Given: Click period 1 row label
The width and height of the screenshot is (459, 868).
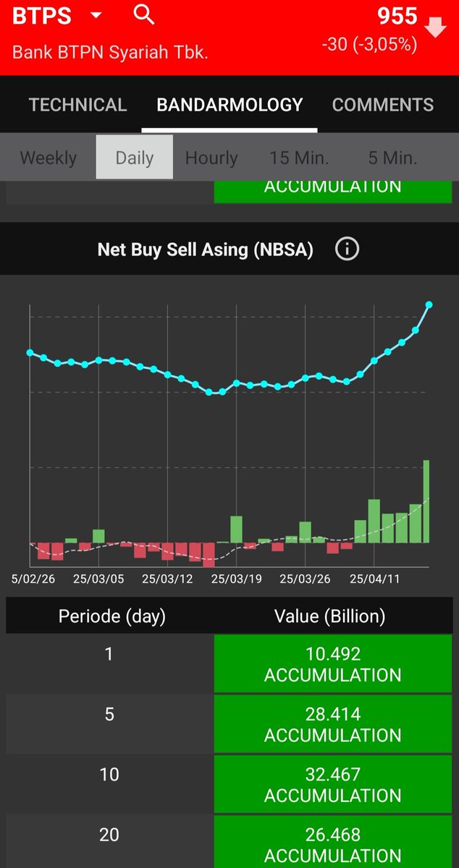Looking at the screenshot, I should [109, 654].
